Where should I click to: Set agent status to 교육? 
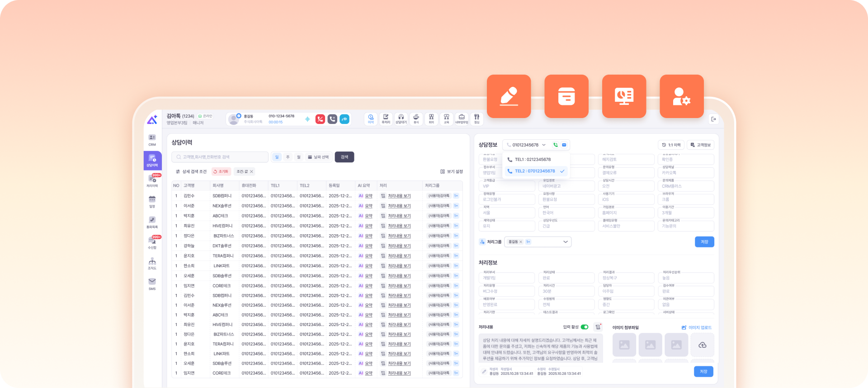click(x=447, y=119)
